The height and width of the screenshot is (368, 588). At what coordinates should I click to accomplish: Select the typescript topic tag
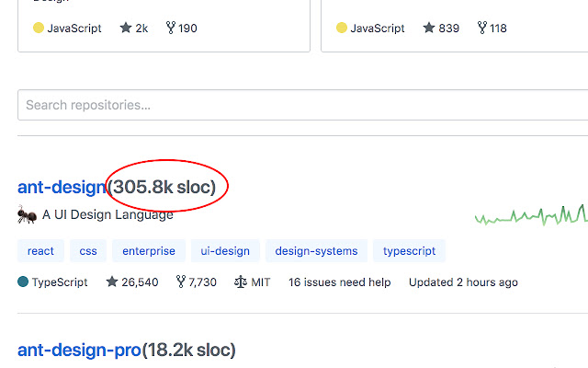409,250
